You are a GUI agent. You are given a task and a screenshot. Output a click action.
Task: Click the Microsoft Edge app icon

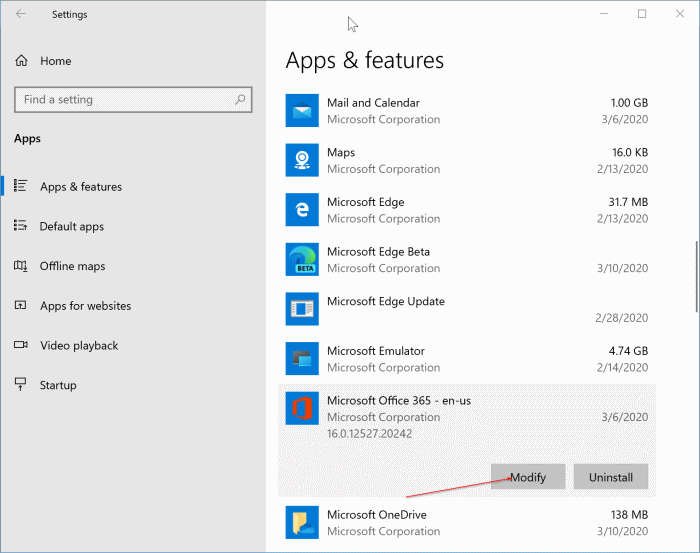(302, 209)
